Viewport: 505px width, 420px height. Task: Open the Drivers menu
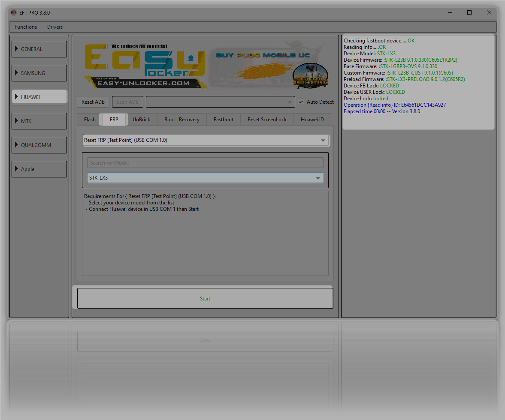[x=55, y=27]
